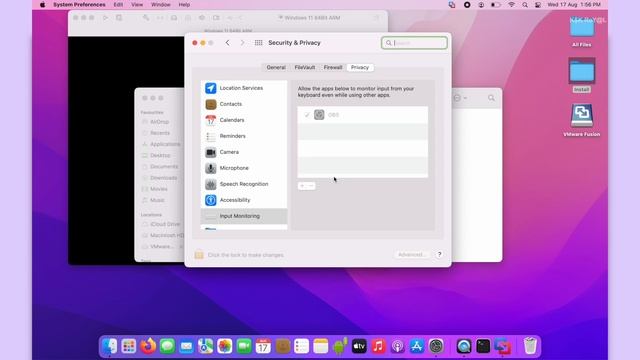Focus the Security & Privacy search field

[414, 43]
